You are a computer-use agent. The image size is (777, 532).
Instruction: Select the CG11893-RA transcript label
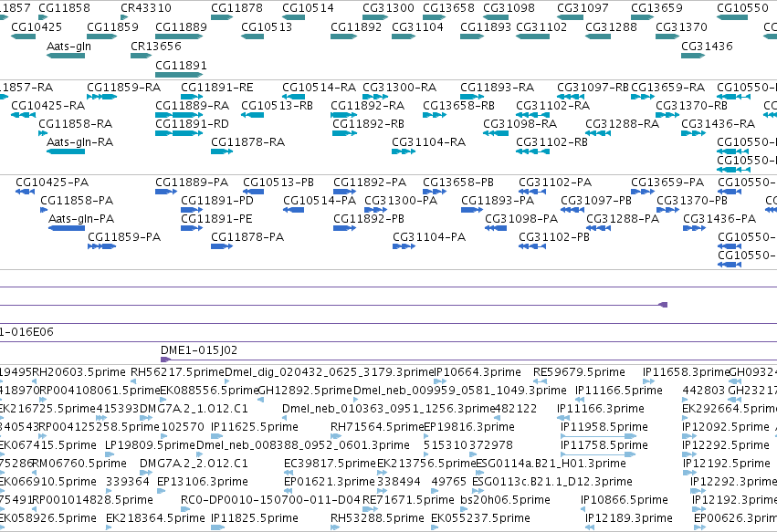click(x=497, y=88)
